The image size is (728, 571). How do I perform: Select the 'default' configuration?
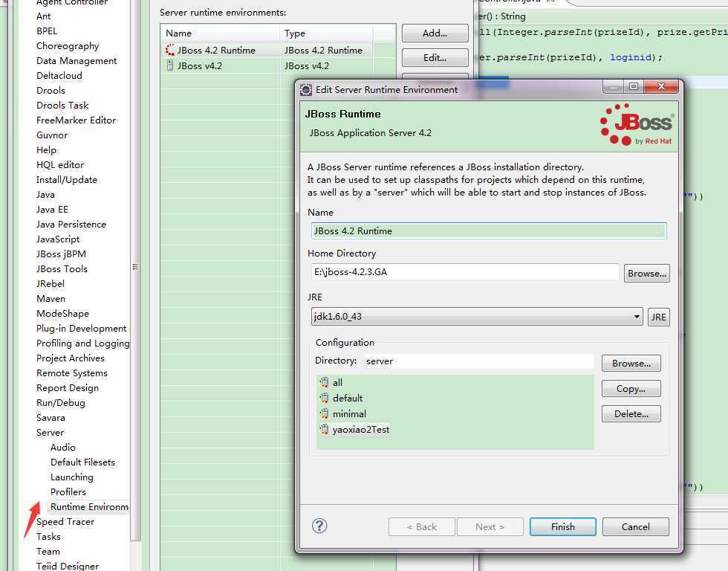(348, 399)
